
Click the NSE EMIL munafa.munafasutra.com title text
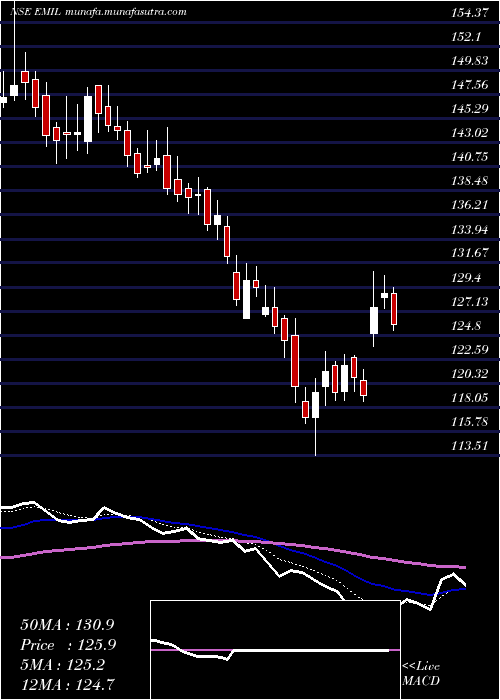coord(98,12)
